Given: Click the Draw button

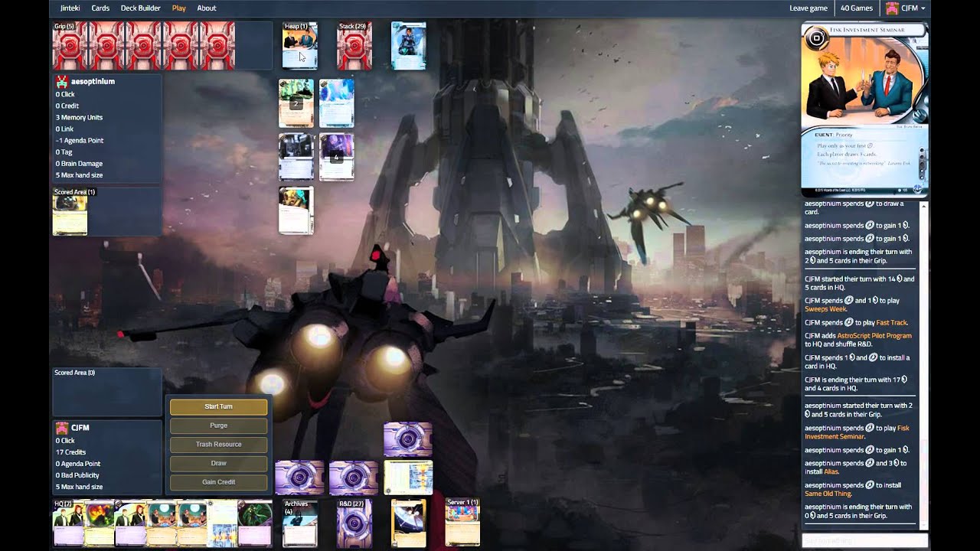Looking at the screenshot, I should (x=218, y=463).
